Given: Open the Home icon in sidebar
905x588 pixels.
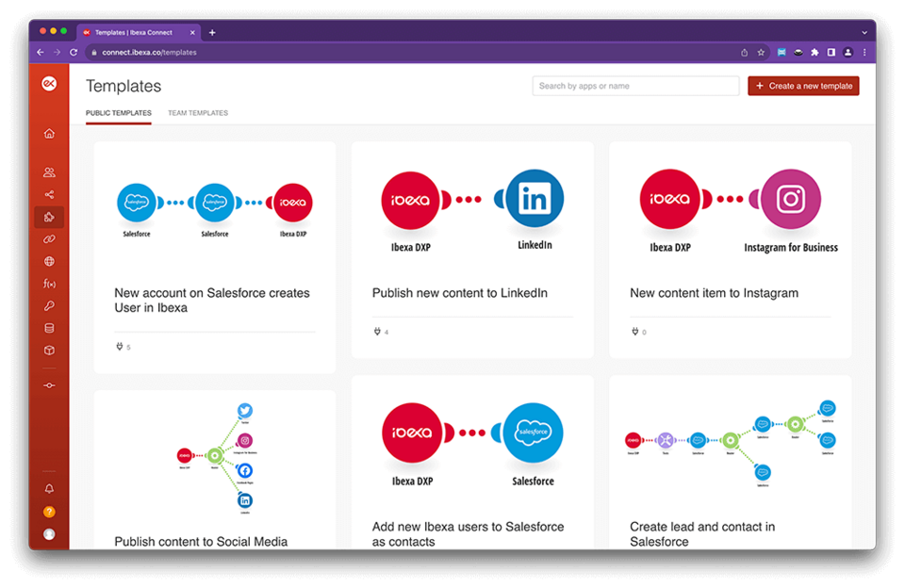Looking at the screenshot, I should click(49, 134).
